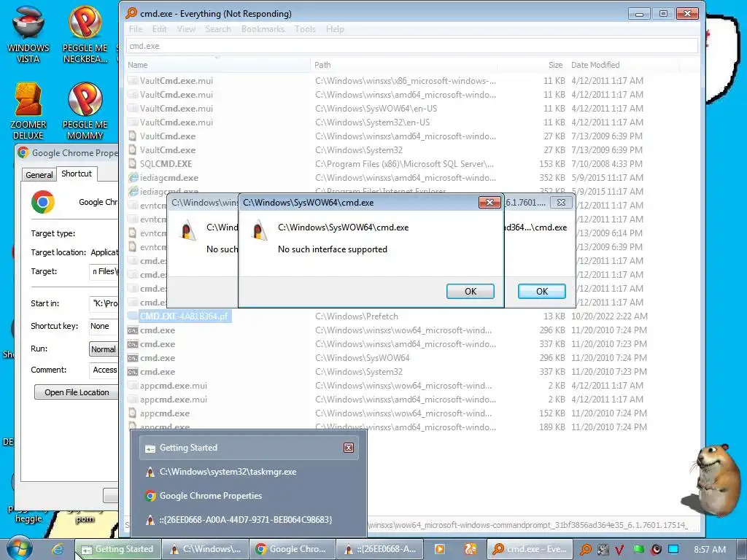The height and width of the screenshot is (560, 747).
Task: Select the ZOOMER DELUXE desktop icon
Action: (28, 111)
